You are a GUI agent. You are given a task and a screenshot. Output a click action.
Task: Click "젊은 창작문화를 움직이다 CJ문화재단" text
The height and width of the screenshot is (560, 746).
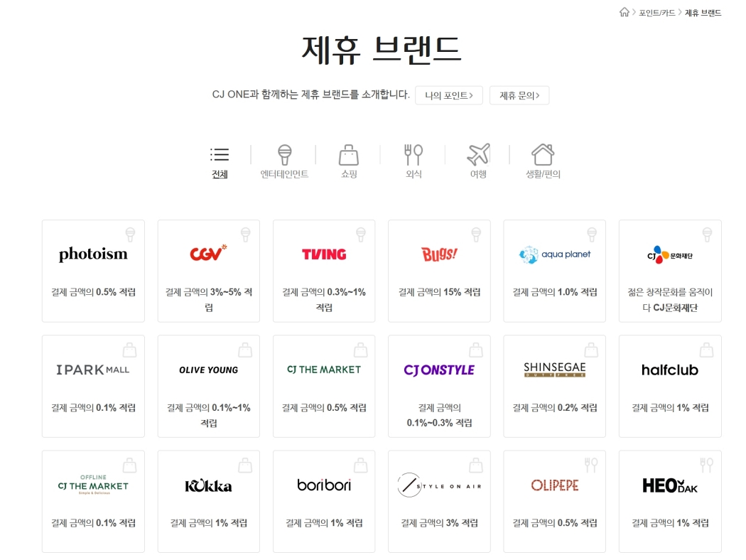click(x=670, y=299)
